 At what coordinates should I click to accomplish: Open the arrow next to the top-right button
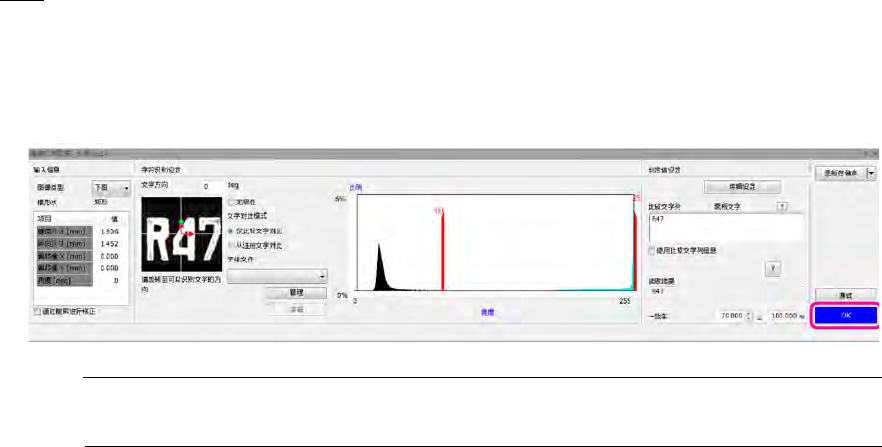[871, 174]
